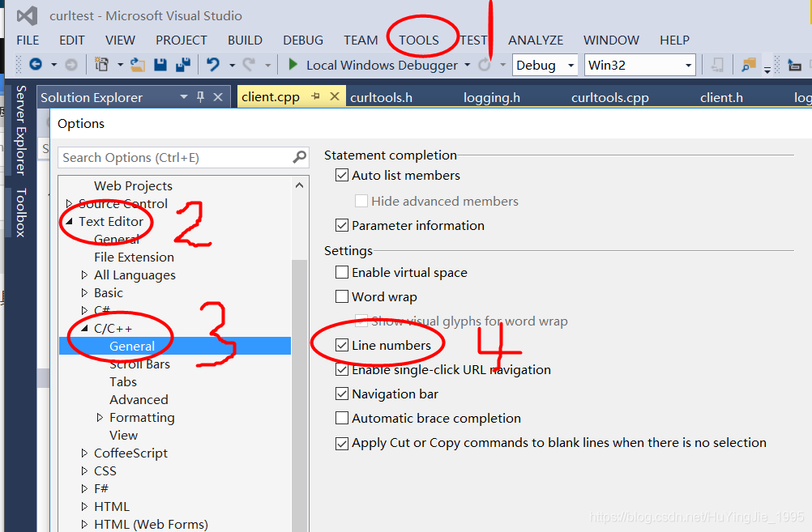Screen dimensions: 812x532
Task: Toggle Navigation bar checkbox
Action: [342, 394]
